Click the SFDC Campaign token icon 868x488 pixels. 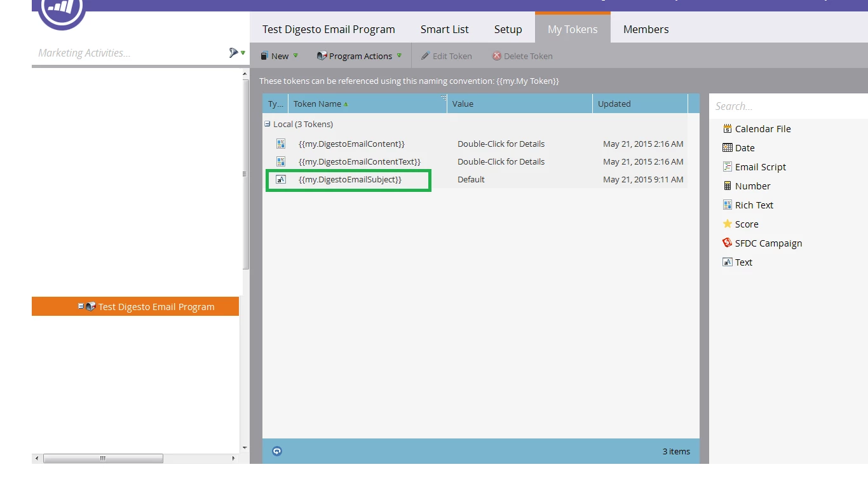728,243
